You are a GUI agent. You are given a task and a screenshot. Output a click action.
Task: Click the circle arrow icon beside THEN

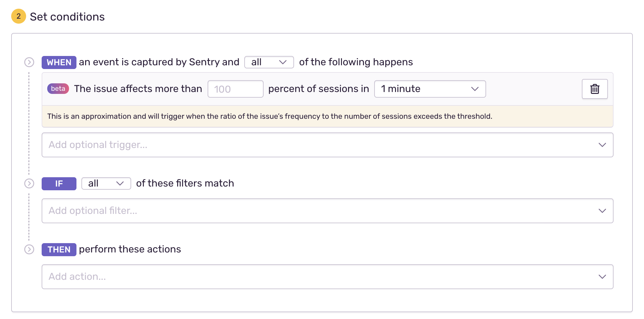tap(29, 249)
